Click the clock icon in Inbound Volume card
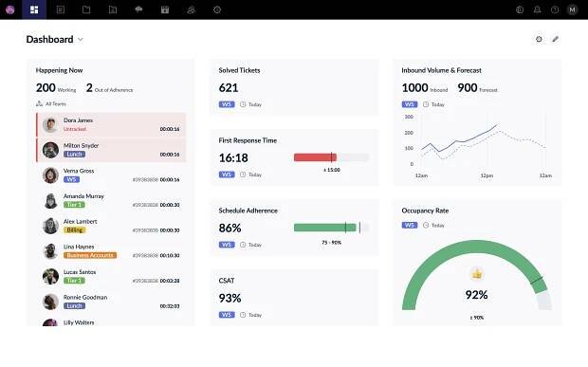The height and width of the screenshot is (367, 588). [x=426, y=104]
